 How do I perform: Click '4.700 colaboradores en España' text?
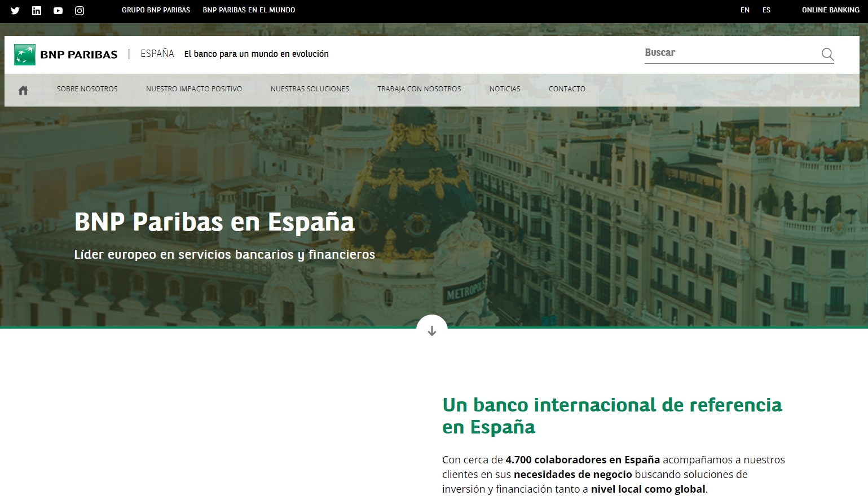[x=583, y=460]
